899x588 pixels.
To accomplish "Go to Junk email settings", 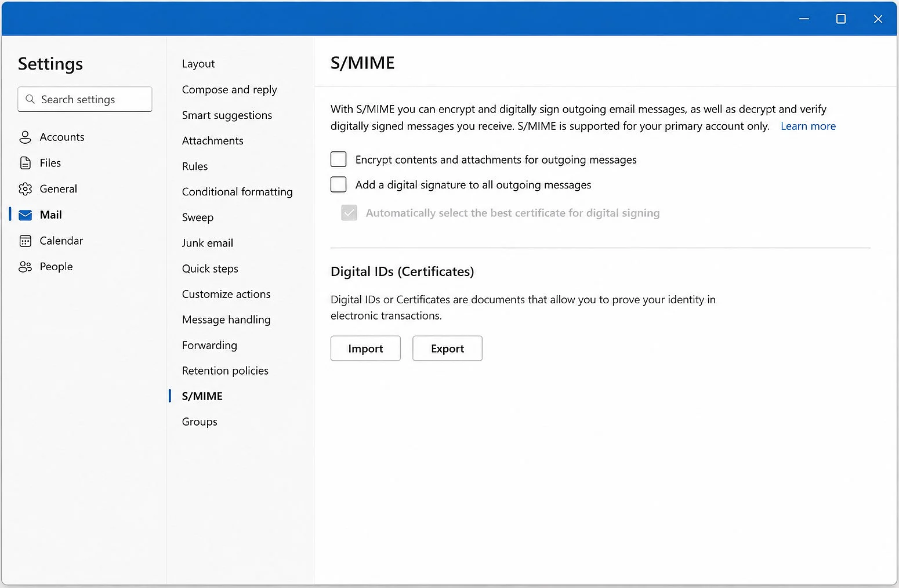I will (x=208, y=243).
